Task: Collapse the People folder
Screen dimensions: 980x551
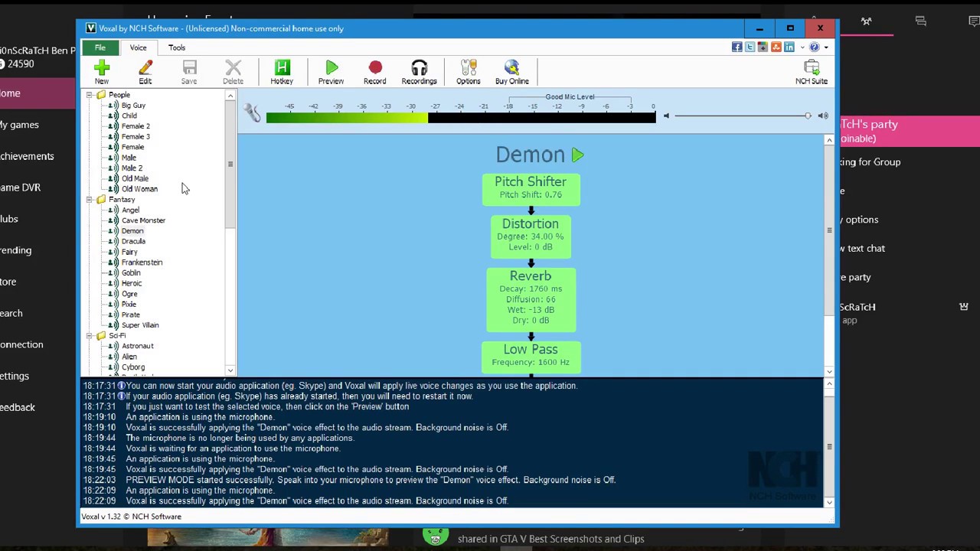Action: (89, 95)
